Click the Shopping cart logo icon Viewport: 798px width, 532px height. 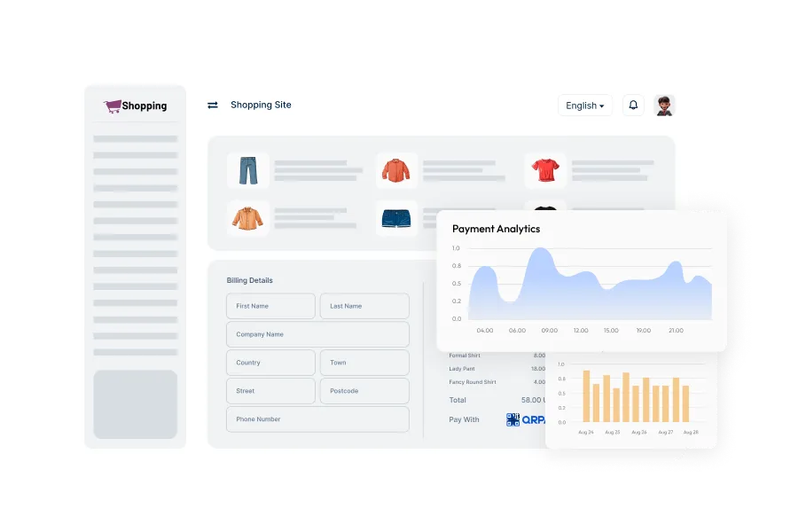pos(113,106)
